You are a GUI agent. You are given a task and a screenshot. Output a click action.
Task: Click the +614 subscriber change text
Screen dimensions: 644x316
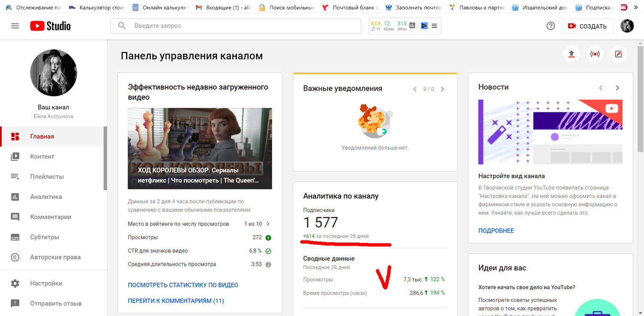click(x=309, y=236)
